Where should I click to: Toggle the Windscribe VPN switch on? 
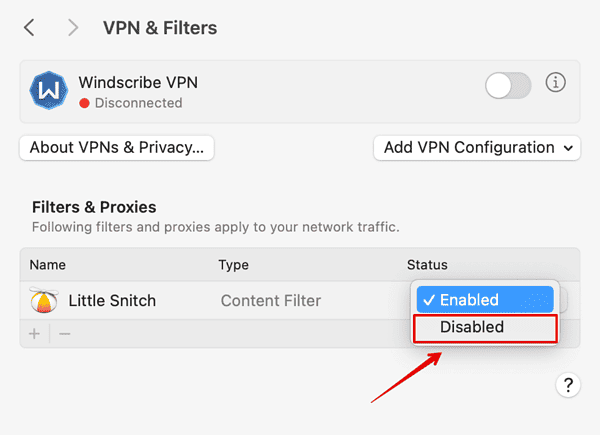508,86
